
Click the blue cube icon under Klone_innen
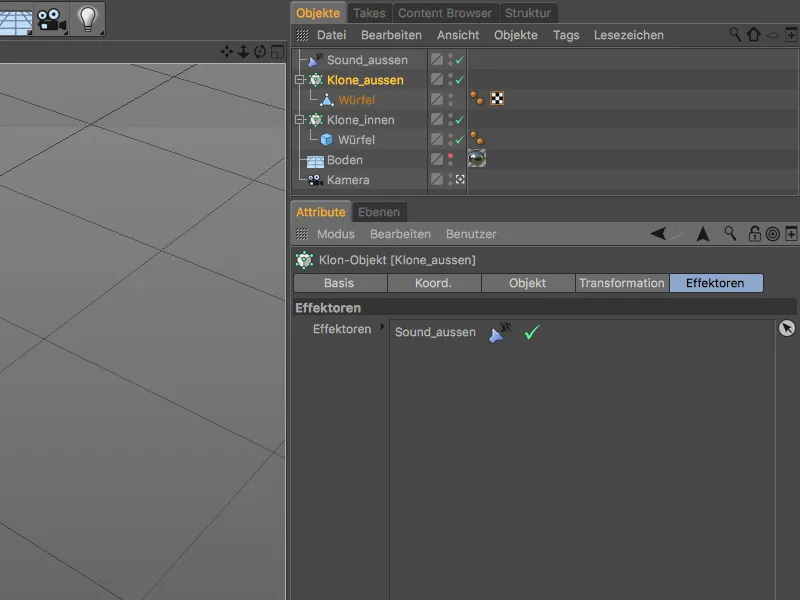tap(327, 139)
